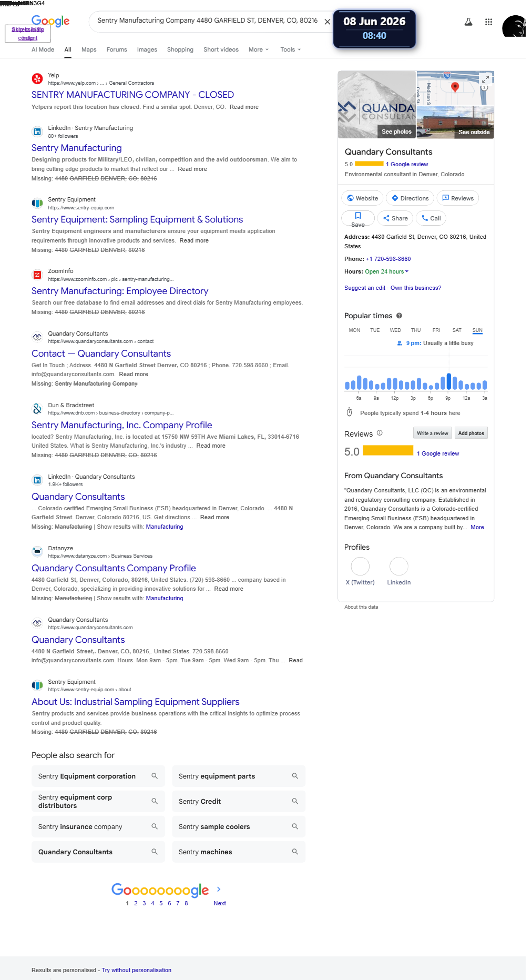
Task: Open Sentry Manufacturing: Employee Directory result
Action: point(120,291)
